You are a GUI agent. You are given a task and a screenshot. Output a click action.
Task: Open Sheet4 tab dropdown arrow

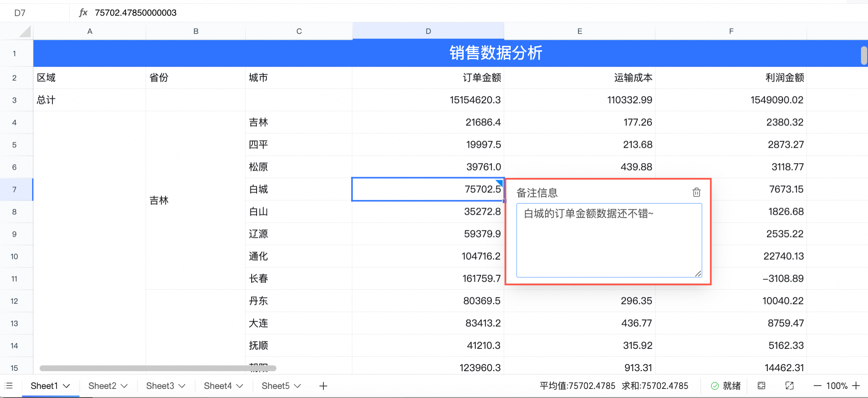[x=239, y=386]
